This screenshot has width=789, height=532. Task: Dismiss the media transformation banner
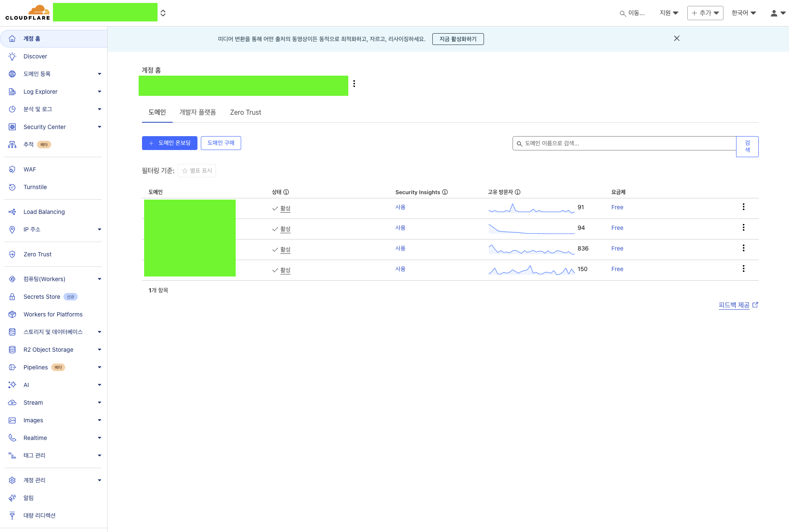[677, 38]
